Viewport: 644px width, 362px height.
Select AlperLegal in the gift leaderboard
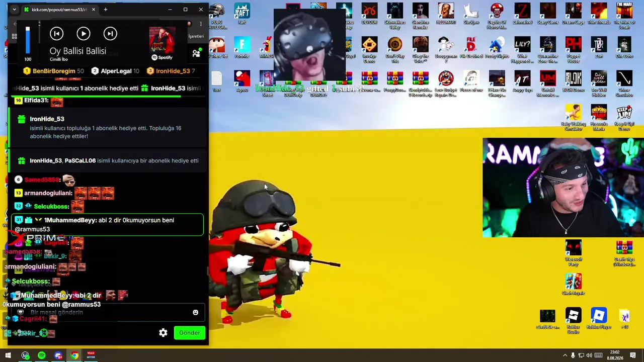pyautogui.click(x=116, y=71)
